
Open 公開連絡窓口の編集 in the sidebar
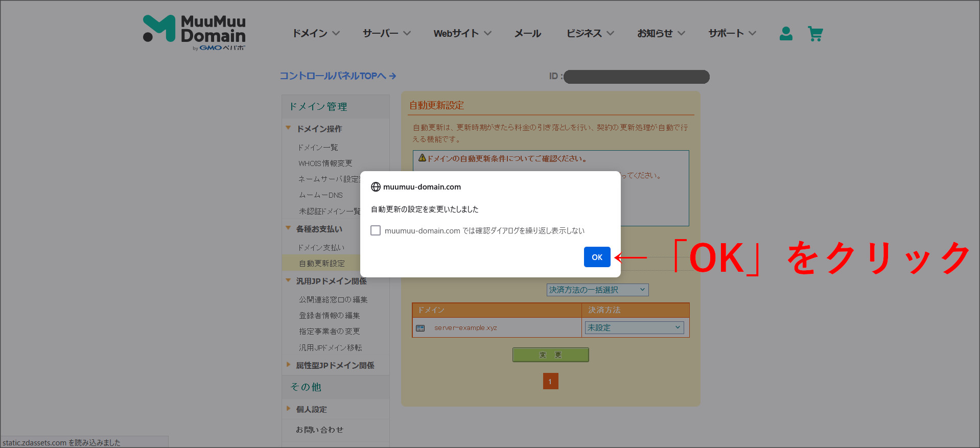pyautogui.click(x=333, y=299)
